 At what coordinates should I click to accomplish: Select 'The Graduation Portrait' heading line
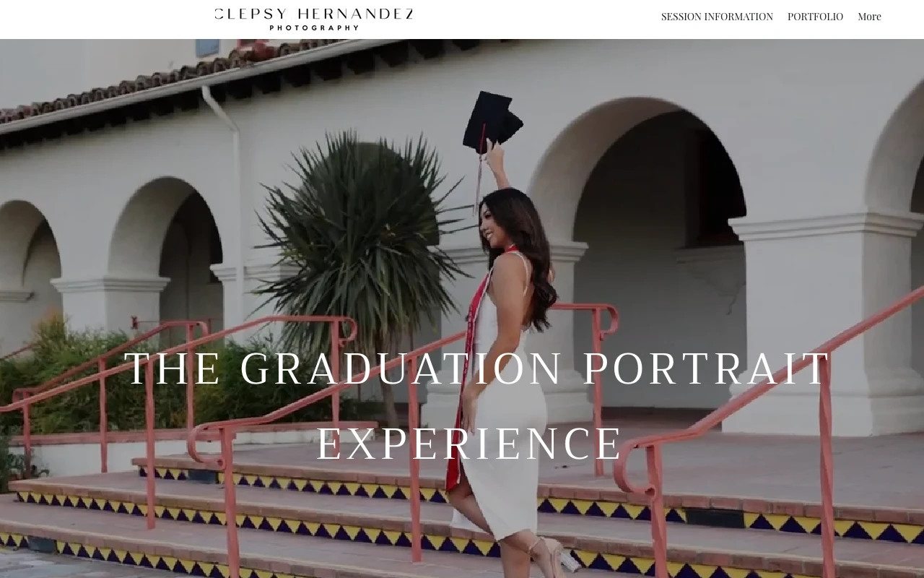[478, 368]
